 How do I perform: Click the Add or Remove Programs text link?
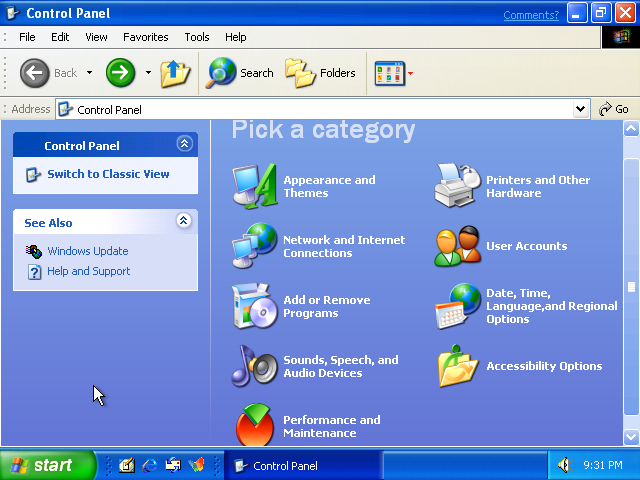point(327,307)
